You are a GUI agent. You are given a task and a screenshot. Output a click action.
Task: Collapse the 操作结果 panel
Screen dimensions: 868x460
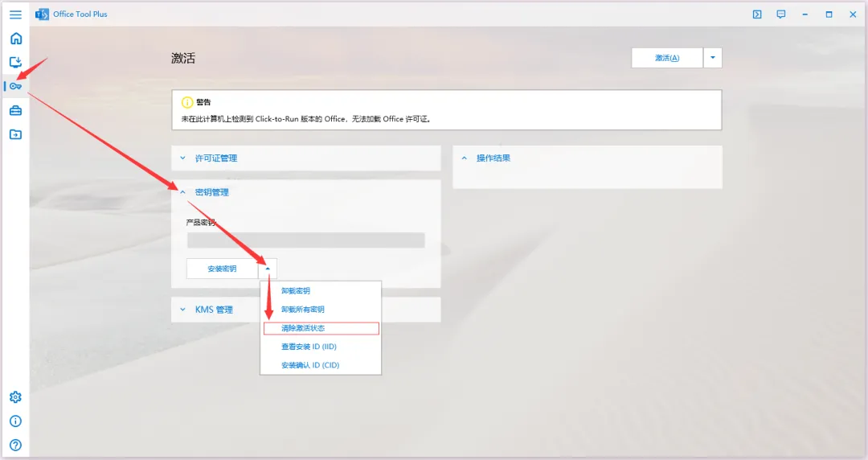tap(493, 158)
